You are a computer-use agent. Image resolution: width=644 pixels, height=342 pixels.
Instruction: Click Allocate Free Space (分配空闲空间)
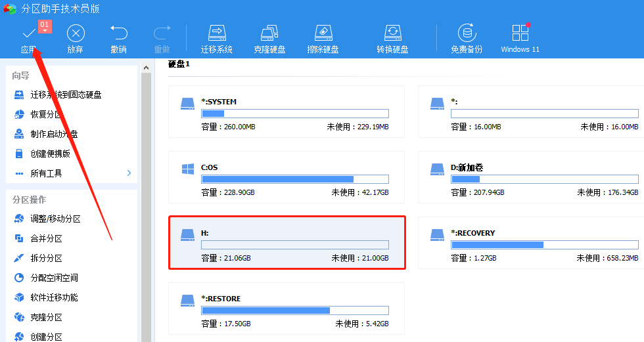(x=54, y=278)
